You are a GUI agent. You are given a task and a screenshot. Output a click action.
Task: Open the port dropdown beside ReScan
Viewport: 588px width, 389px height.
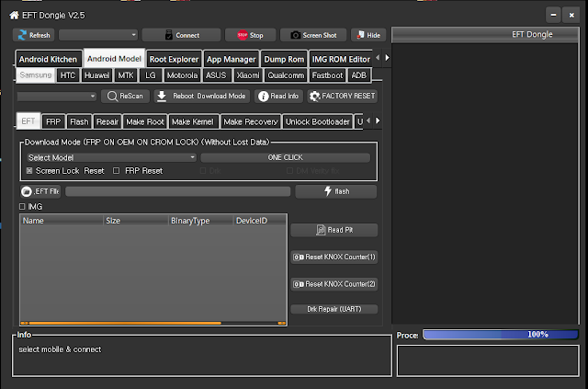click(x=57, y=97)
